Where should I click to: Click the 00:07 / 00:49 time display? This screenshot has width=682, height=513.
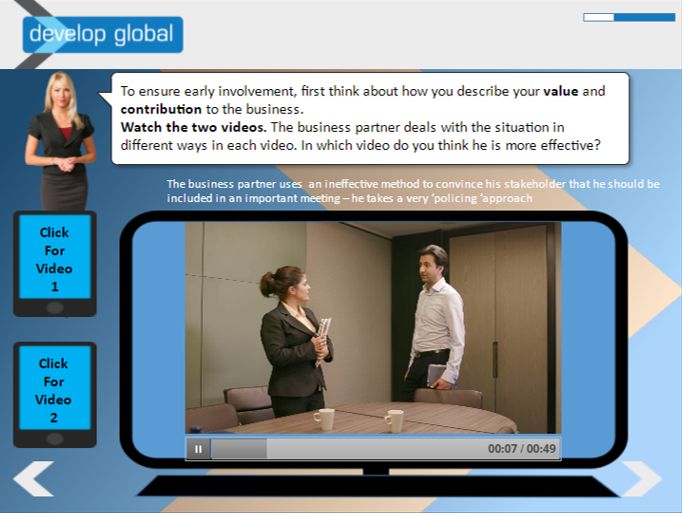pyautogui.click(x=522, y=449)
